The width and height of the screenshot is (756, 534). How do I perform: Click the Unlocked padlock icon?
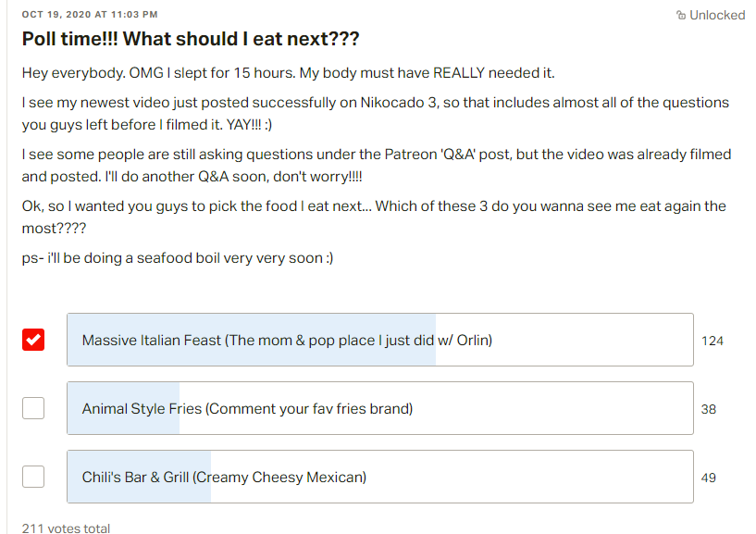coord(681,15)
